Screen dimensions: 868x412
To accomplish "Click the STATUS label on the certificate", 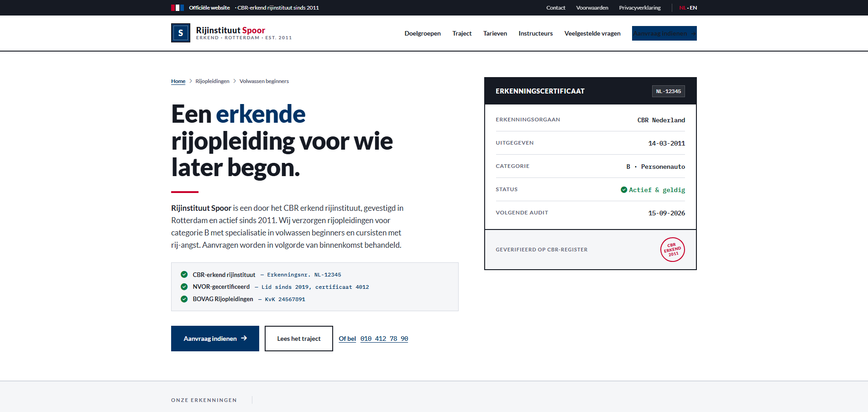I will [507, 189].
